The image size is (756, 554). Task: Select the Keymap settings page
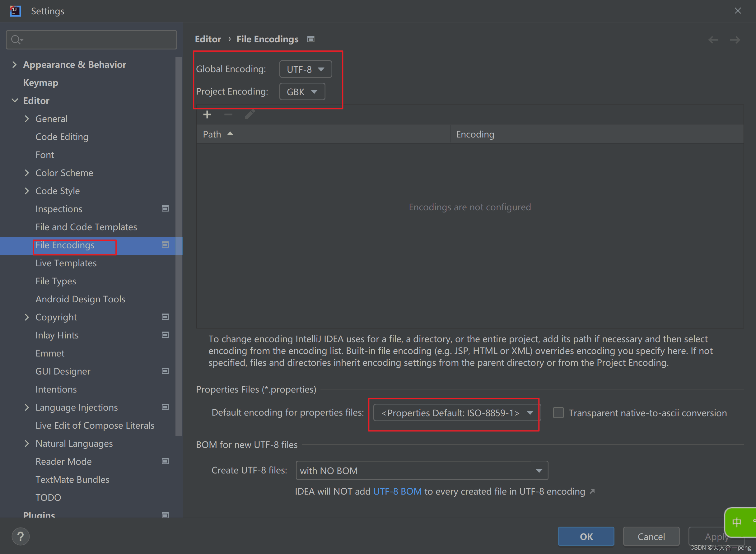40,83
